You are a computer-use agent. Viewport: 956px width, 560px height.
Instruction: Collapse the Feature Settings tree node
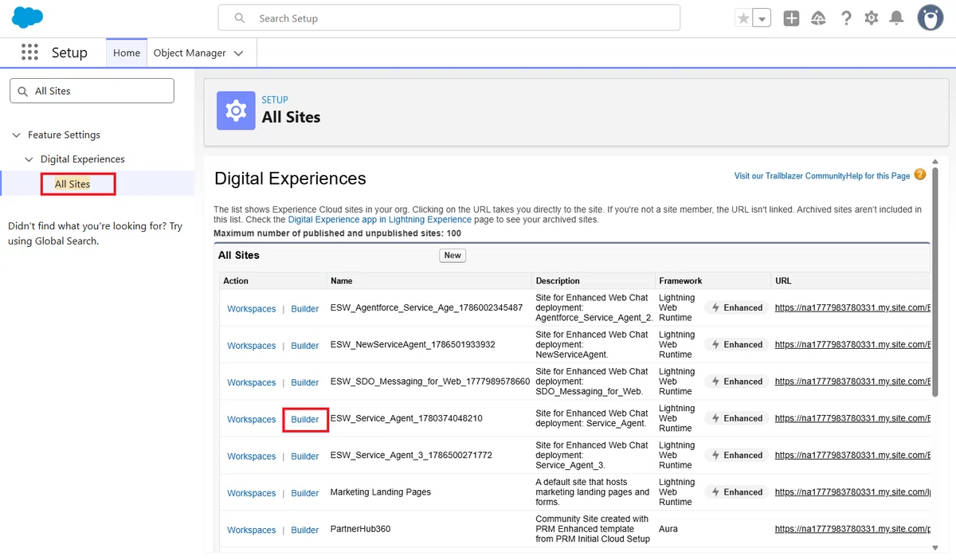(17, 135)
